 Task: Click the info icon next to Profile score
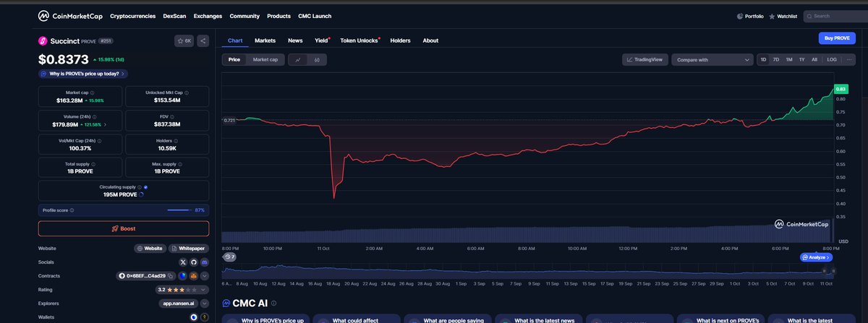click(x=72, y=210)
